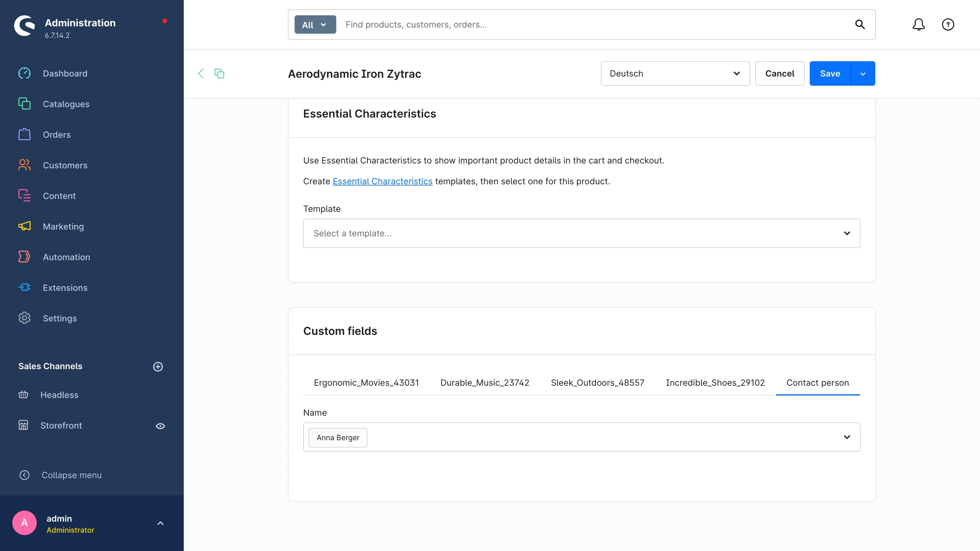Image resolution: width=980 pixels, height=551 pixels.
Task: Add a sales channel with plus icon
Action: pos(158,367)
